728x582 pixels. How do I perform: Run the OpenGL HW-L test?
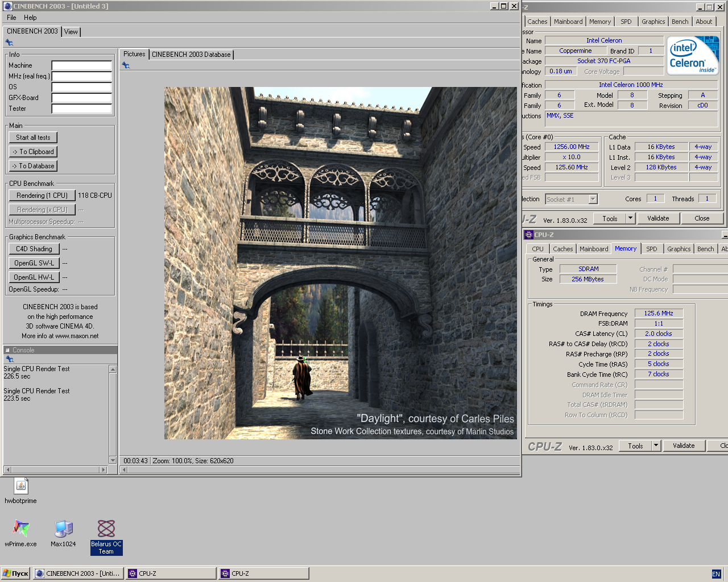point(34,277)
